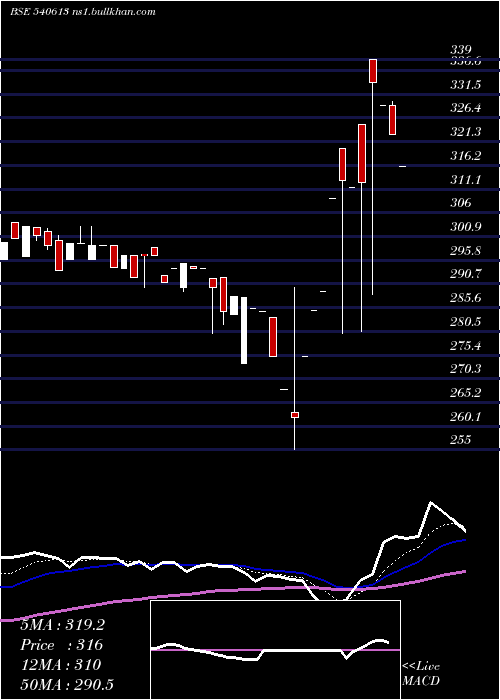The image size is (500, 700).
Task: Click the 285.6 price axis label
Action: [x=466, y=298]
